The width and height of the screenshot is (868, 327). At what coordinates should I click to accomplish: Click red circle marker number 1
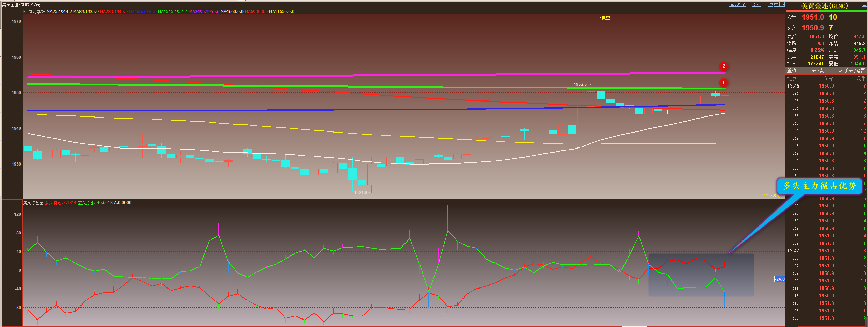723,83
